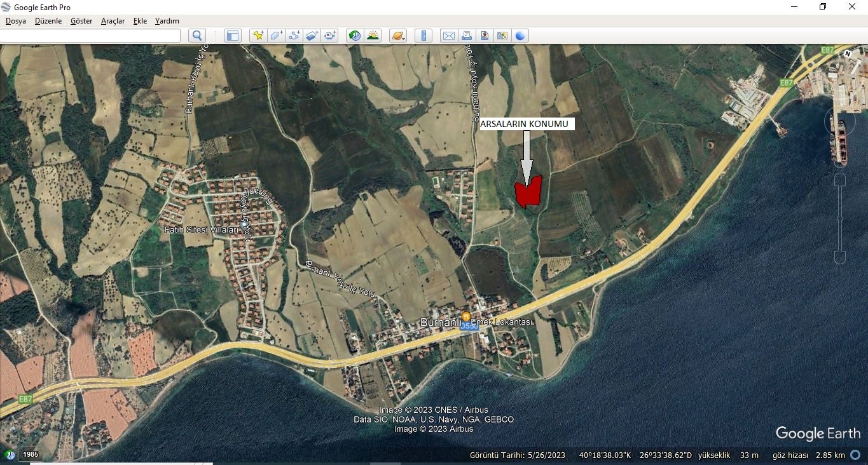
Task: Add a polygon with toolbar icon
Action: (x=276, y=36)
